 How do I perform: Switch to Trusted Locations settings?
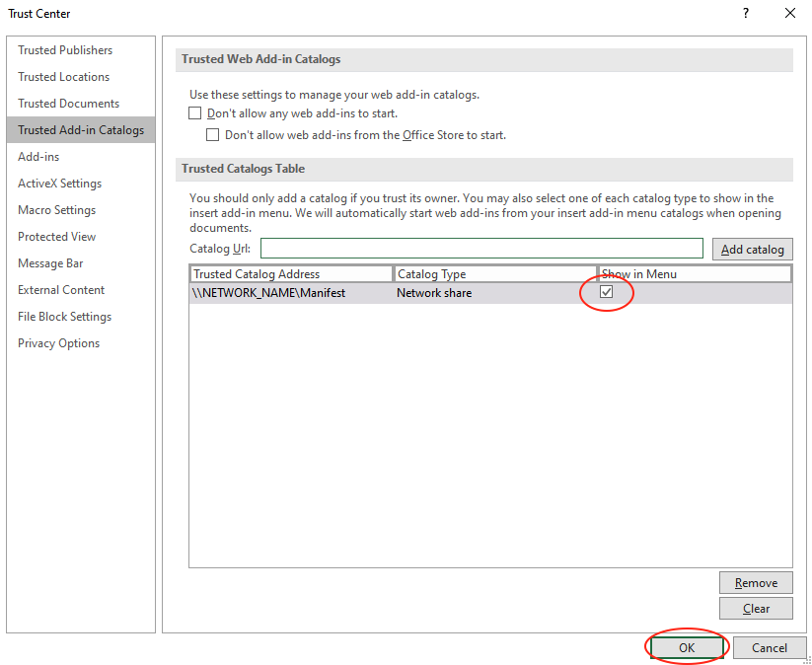coord(63,77)
